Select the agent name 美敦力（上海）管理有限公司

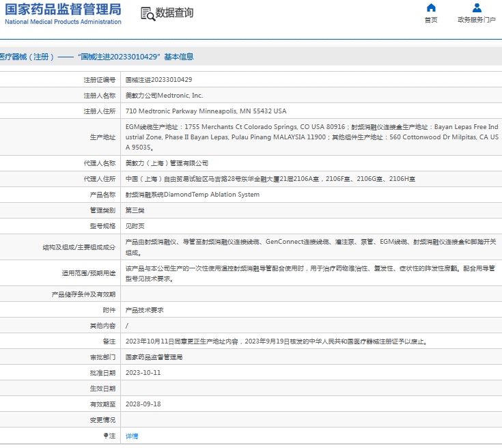pyautogui.click(x=167, y=163)
